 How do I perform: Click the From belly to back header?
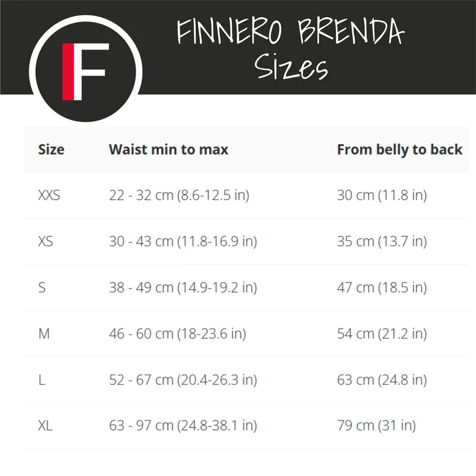(x=399, y=149)
